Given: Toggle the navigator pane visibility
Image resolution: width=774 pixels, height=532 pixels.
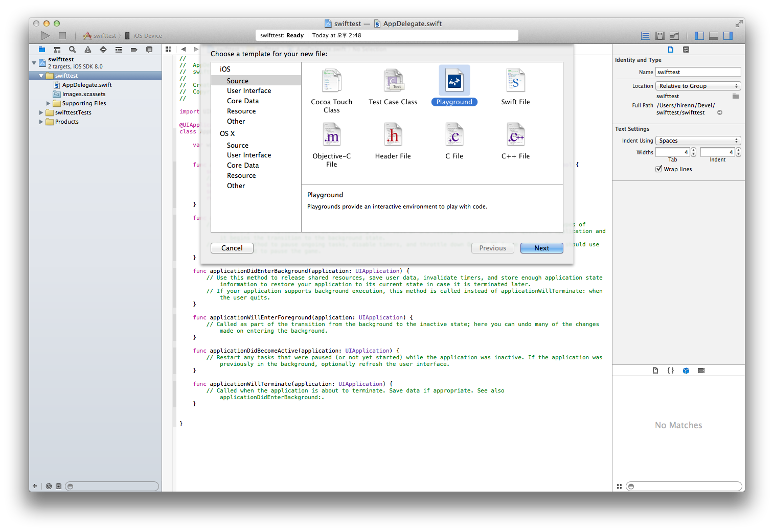Looking at the screenshot, I should point(699,36).
